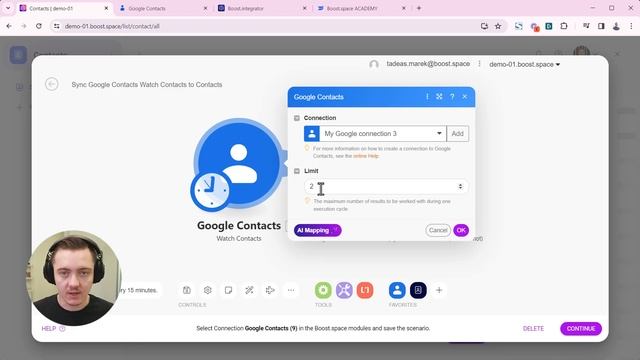Open the orange Text parser tools icon
This screenshot has height=360, width=640.
(365, 290)
